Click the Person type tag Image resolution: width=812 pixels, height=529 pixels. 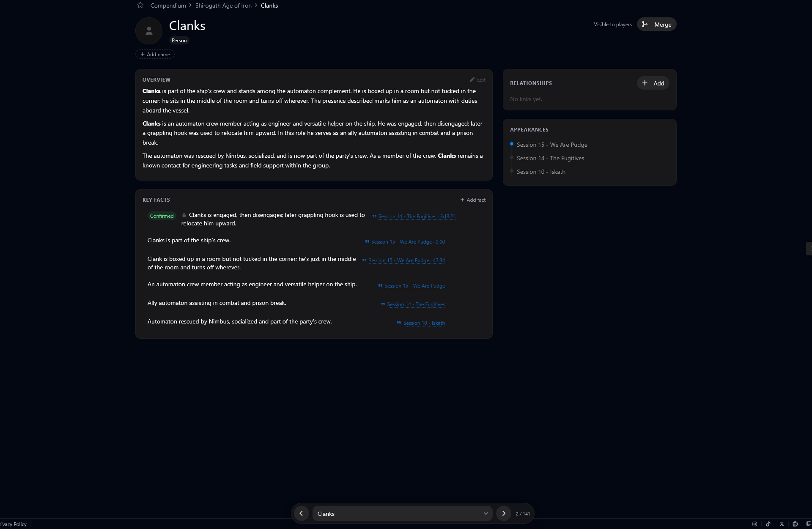click(179, 41)
